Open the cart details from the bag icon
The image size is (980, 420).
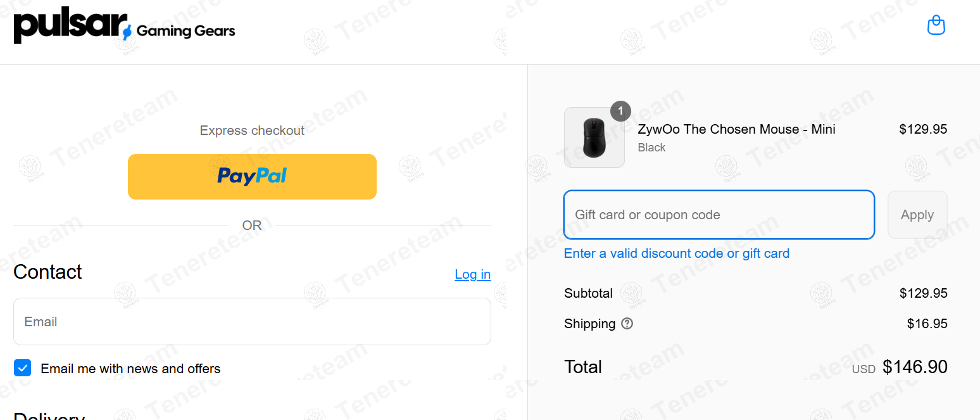[936, 25]
